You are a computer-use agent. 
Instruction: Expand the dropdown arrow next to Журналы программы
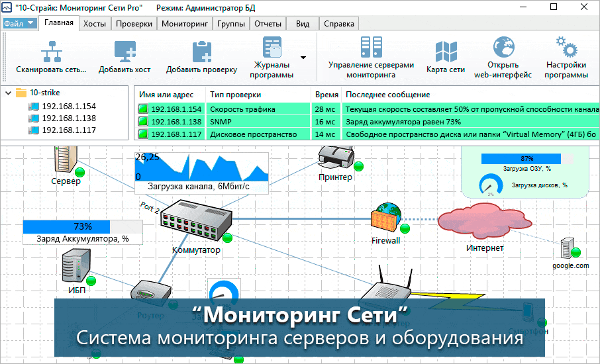tap(303, 58)
